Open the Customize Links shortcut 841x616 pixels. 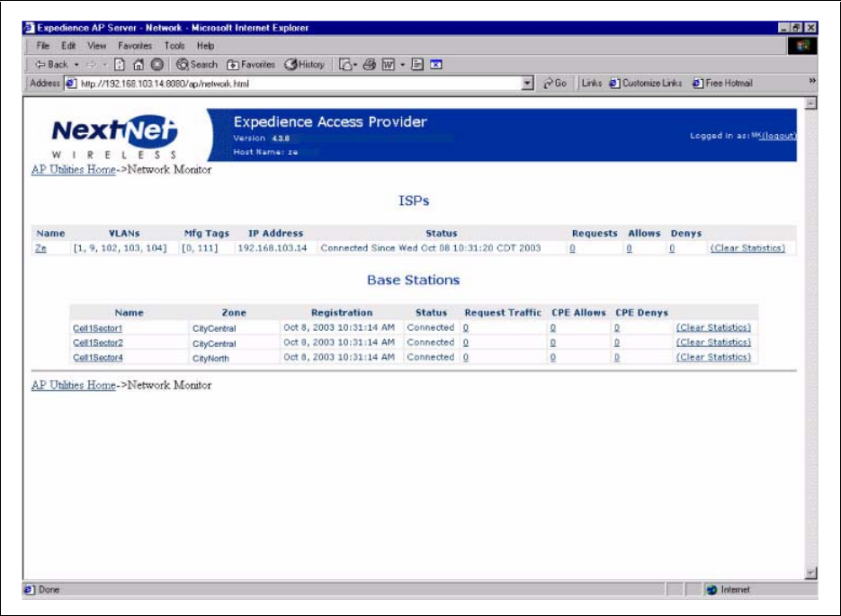[646, 83]
